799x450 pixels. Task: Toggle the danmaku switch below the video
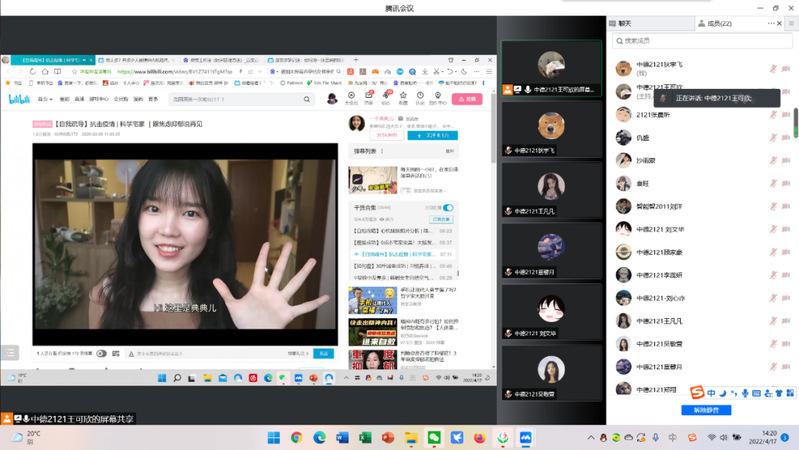[101, 354]
